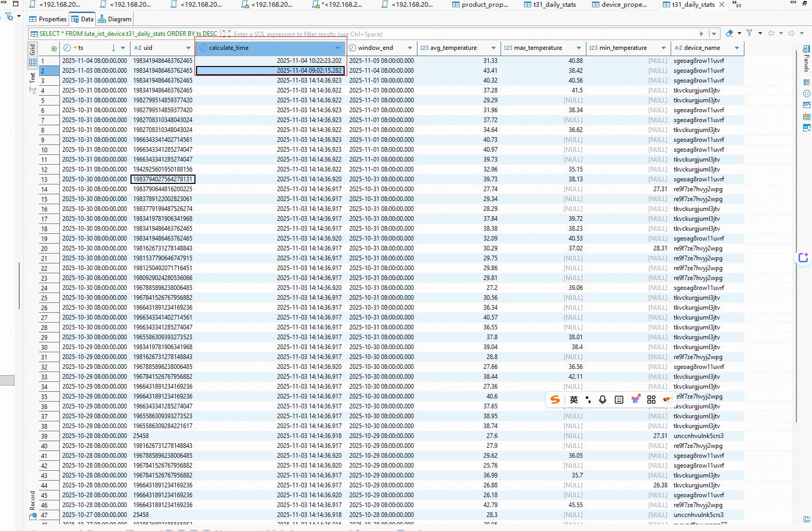
Task: Expand the filter box with fullscreen icon
Action: 227,34
